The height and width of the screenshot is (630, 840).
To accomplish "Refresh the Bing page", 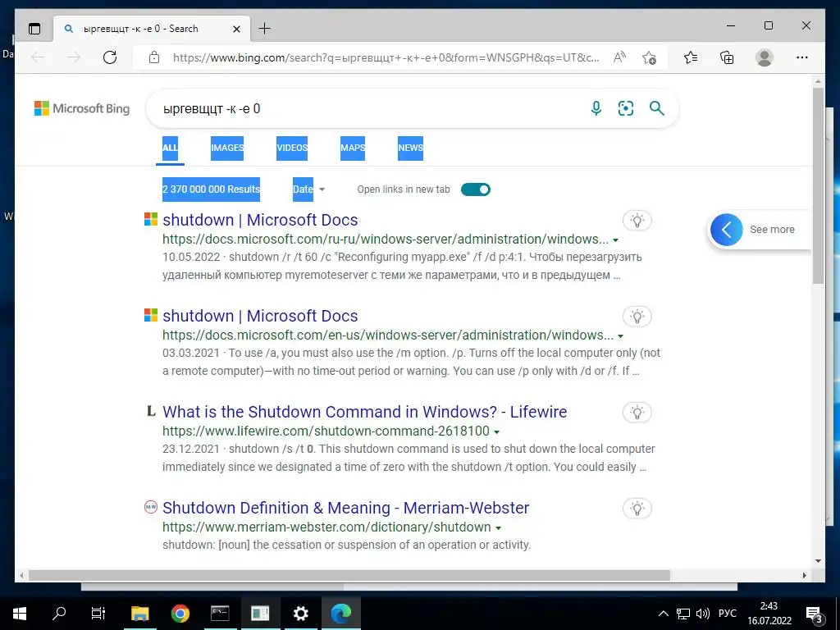I will 110,57.
